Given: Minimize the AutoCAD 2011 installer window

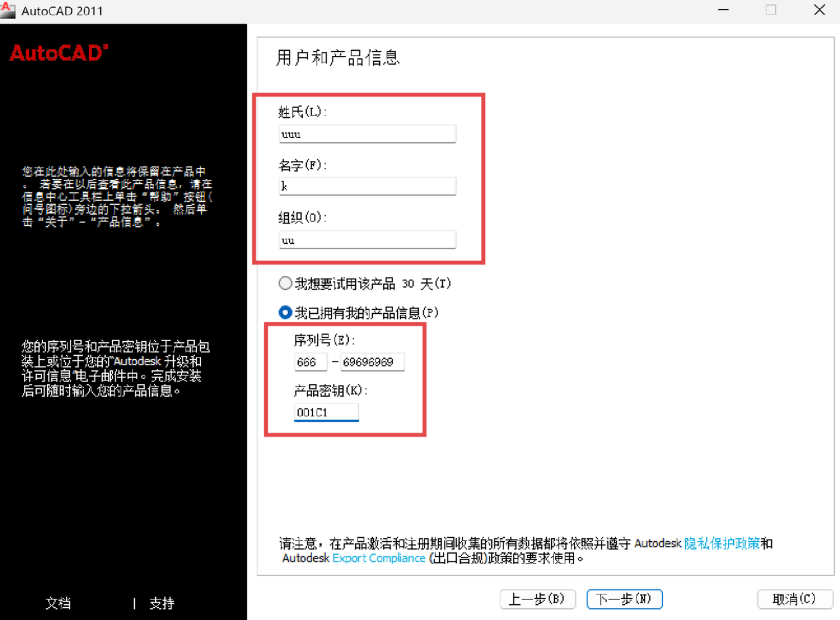Looking at the screenshot, I should [x=723, y=10].
